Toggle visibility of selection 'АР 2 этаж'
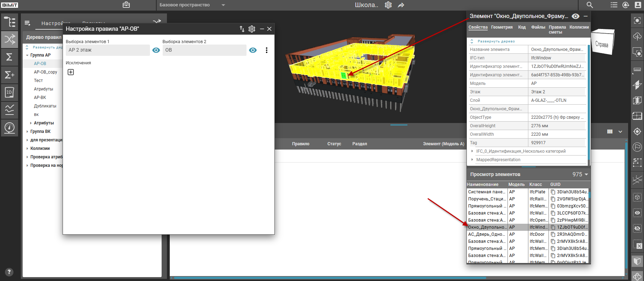Viewport: 644px width, 281px height. [156, 50]
